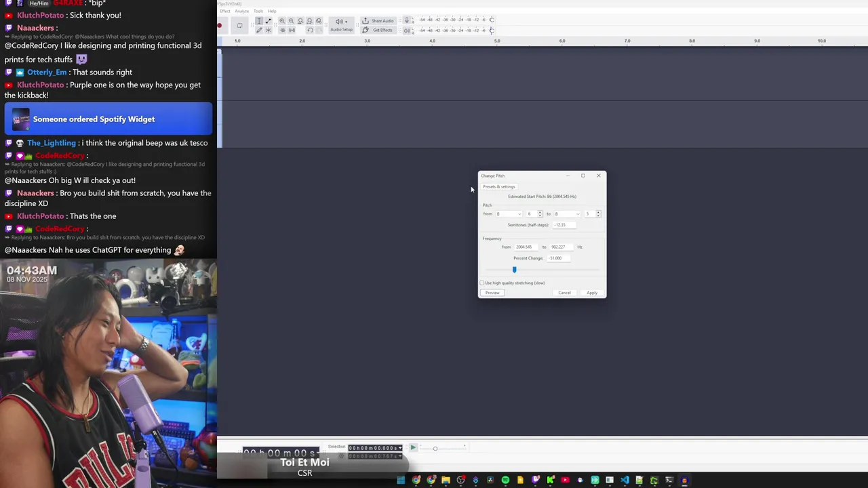Click the Get Effects button
The height and width of the screenshot is (488, 868).
(x=378, y=30)
